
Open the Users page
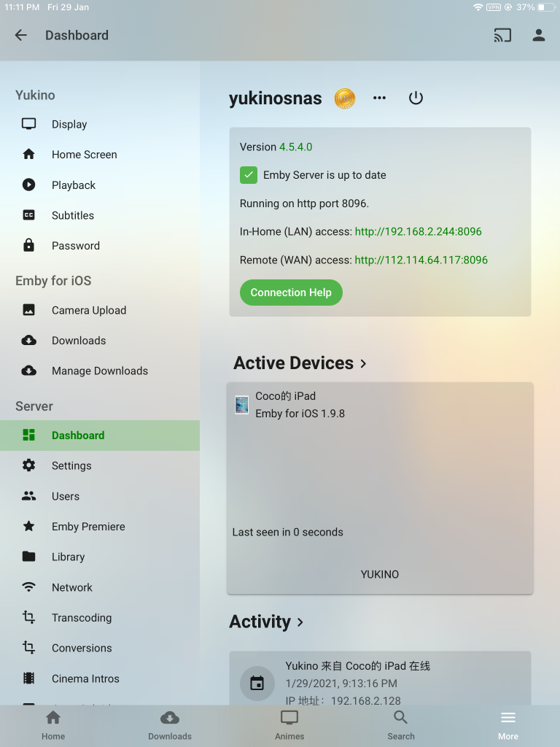(100, 496)
